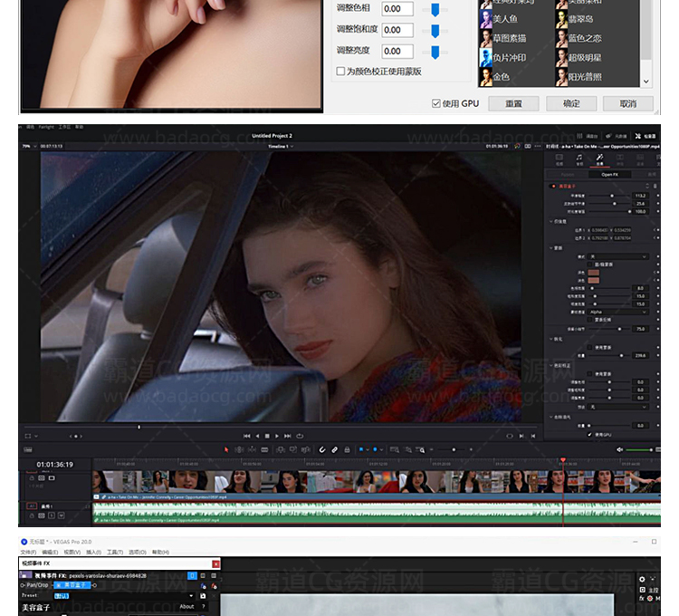The width and height of the screenshot is (679, 616).
Task: Open the Alpha channel dropdown
Action: [x=618, y=312]
